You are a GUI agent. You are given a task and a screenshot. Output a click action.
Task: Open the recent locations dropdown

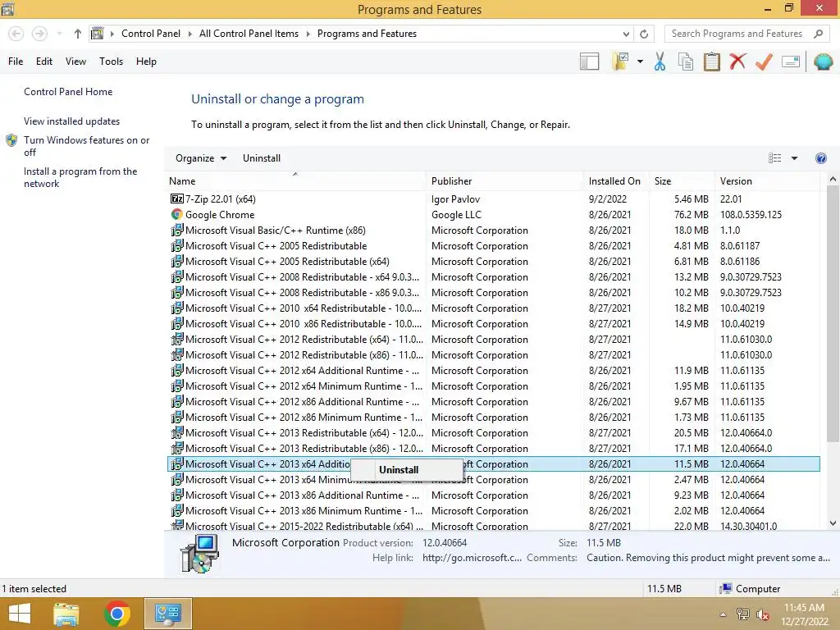coord(59,34)
